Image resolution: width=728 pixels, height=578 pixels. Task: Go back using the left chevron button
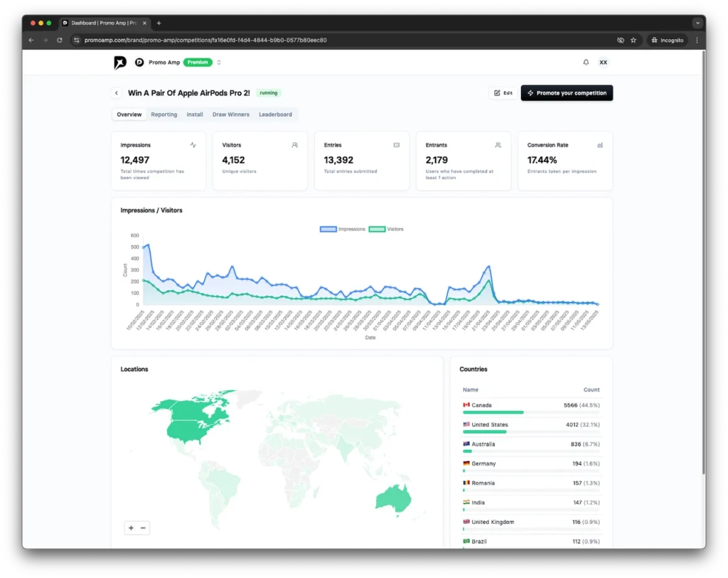pos(116,93)
